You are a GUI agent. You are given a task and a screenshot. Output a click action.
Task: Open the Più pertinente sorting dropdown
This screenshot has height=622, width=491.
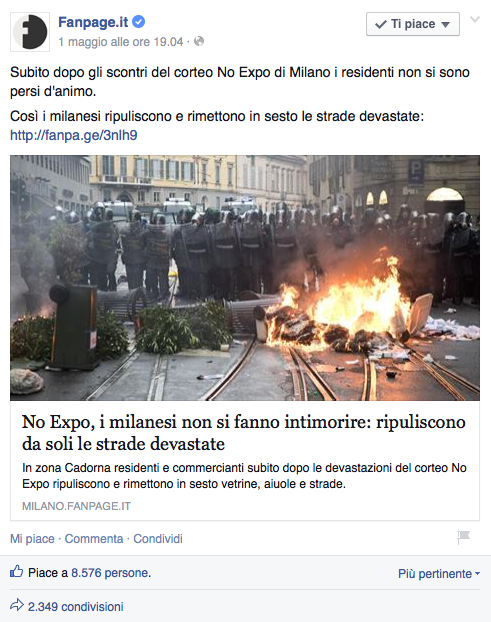tap(439, 574)
